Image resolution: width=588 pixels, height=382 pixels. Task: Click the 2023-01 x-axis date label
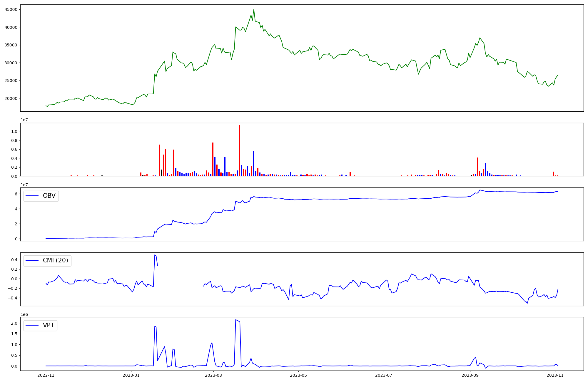pos(131,375)
